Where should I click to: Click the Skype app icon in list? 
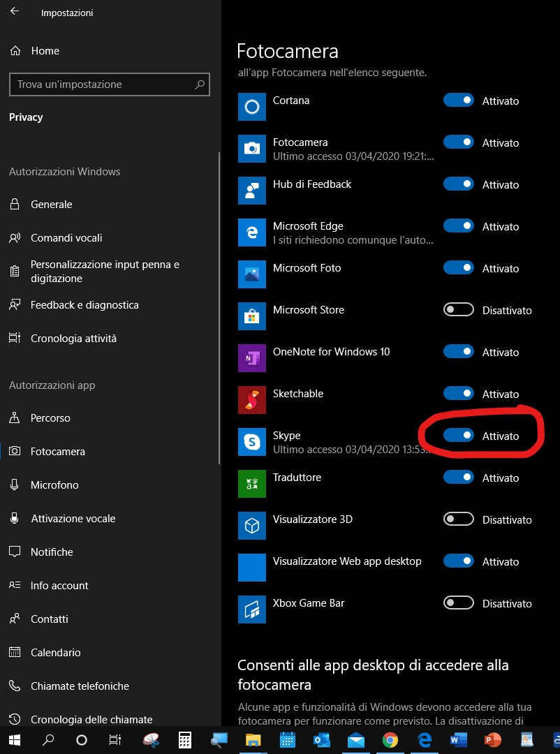click(x=251, y=442)
